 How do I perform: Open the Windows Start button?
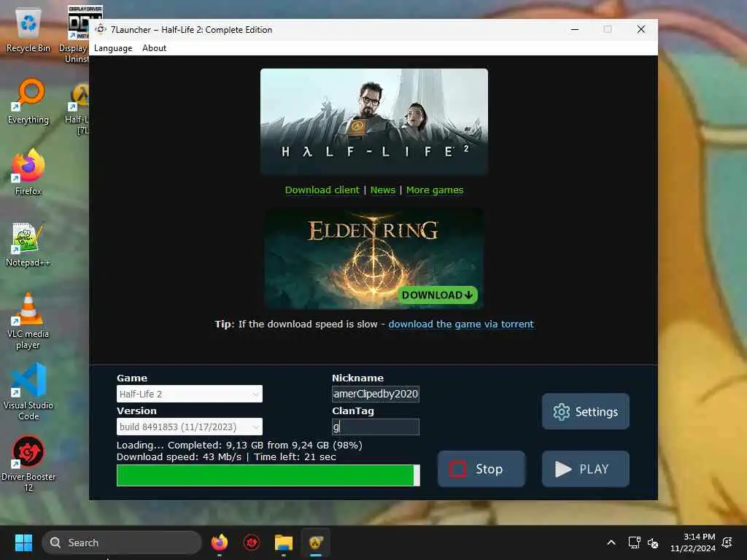tap(23, 542)
